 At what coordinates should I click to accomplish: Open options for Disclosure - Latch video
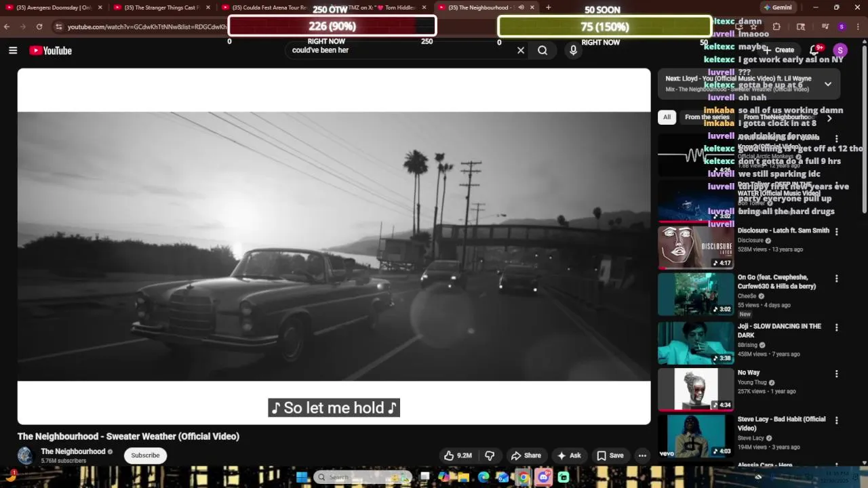point(836,231)
